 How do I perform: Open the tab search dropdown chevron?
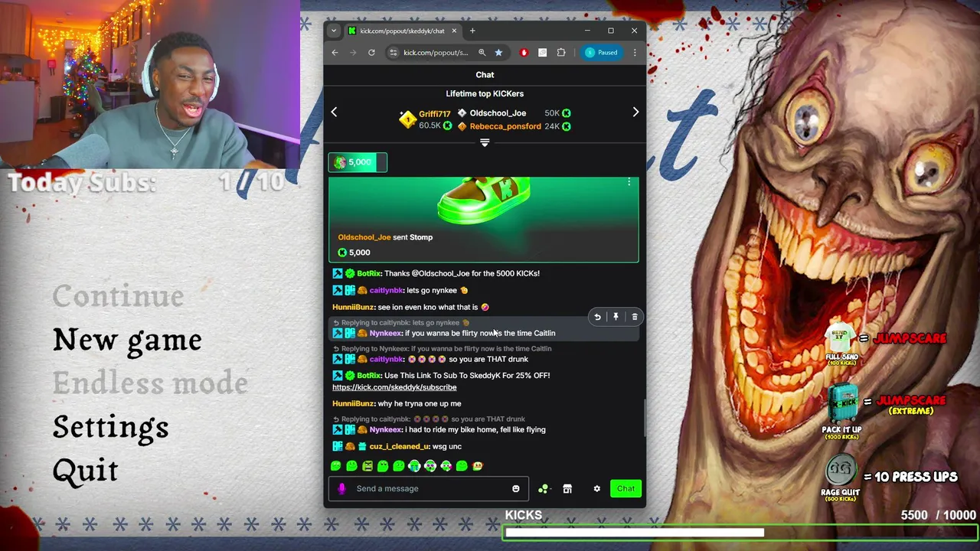(334, 31)
